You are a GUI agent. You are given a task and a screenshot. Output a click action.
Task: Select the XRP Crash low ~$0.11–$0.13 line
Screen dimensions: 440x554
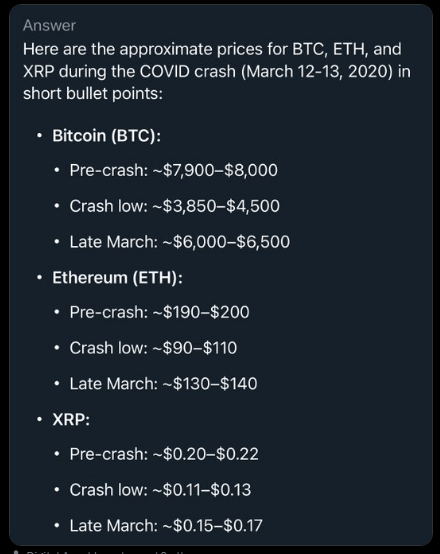point(160,490)
